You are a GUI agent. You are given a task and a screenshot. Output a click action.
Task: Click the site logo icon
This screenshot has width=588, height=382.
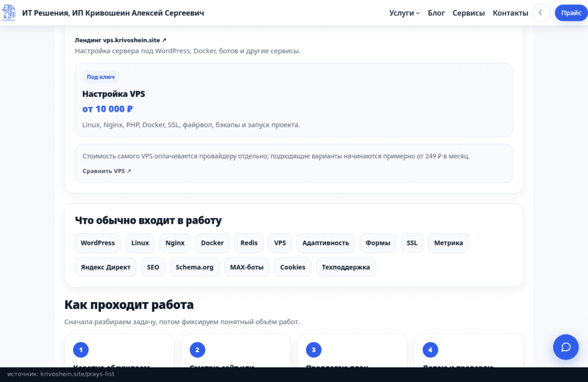[x=9, y=13]
